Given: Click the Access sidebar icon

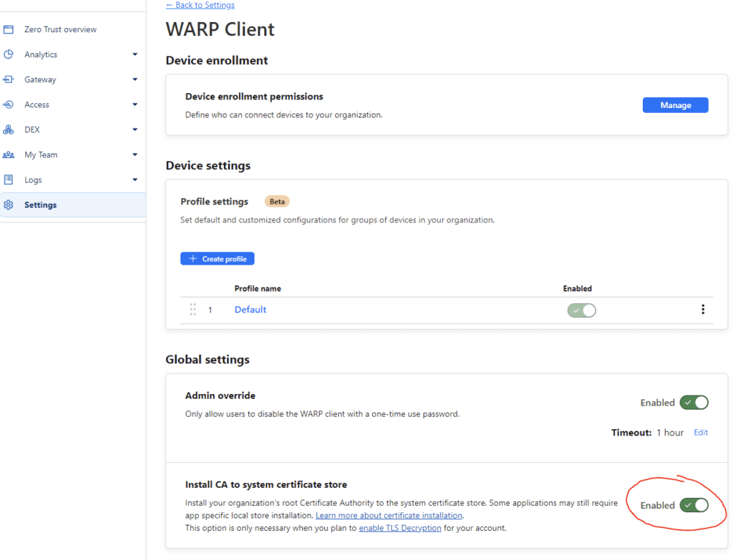Looking at the screenshot, I should [9, 104].
